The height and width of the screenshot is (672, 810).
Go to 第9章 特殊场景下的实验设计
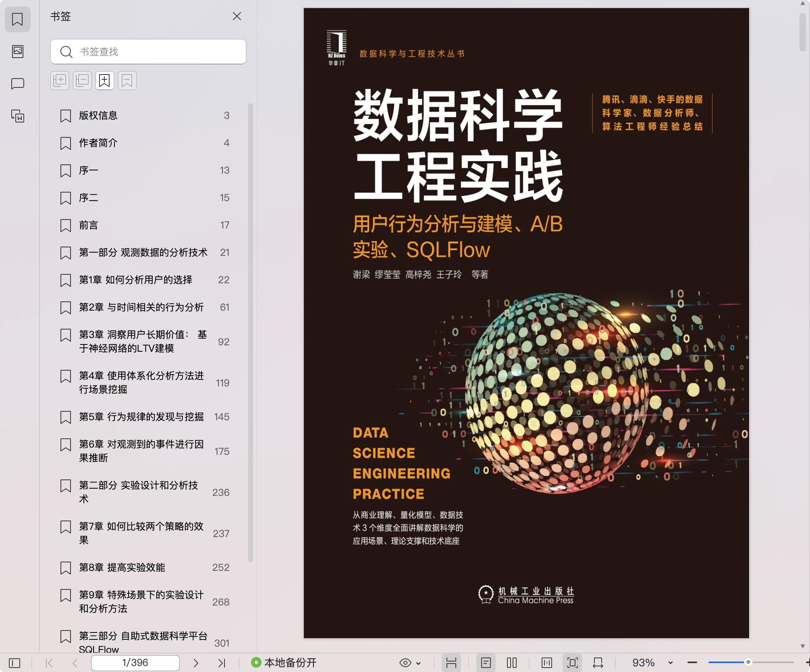(x=145, y=602)
